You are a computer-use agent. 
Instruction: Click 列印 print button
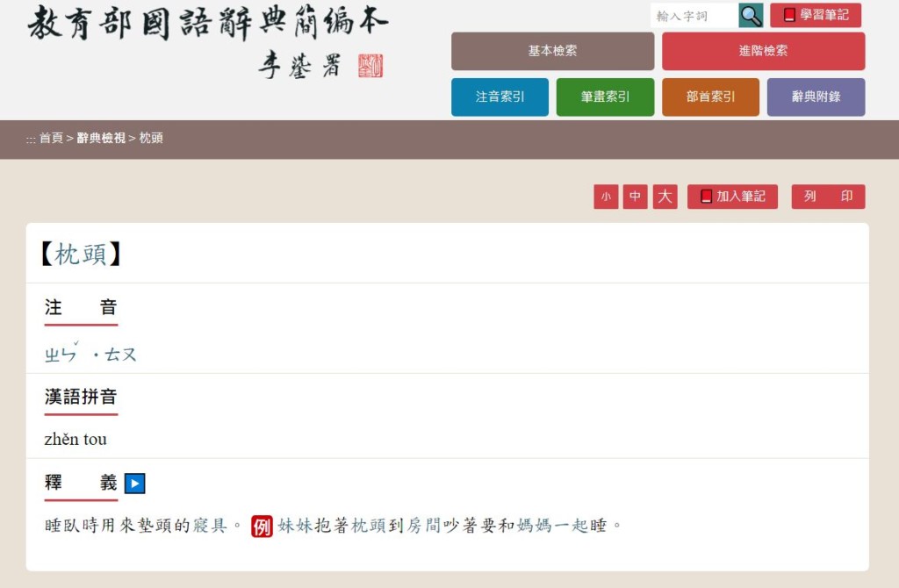click(828, 197)
